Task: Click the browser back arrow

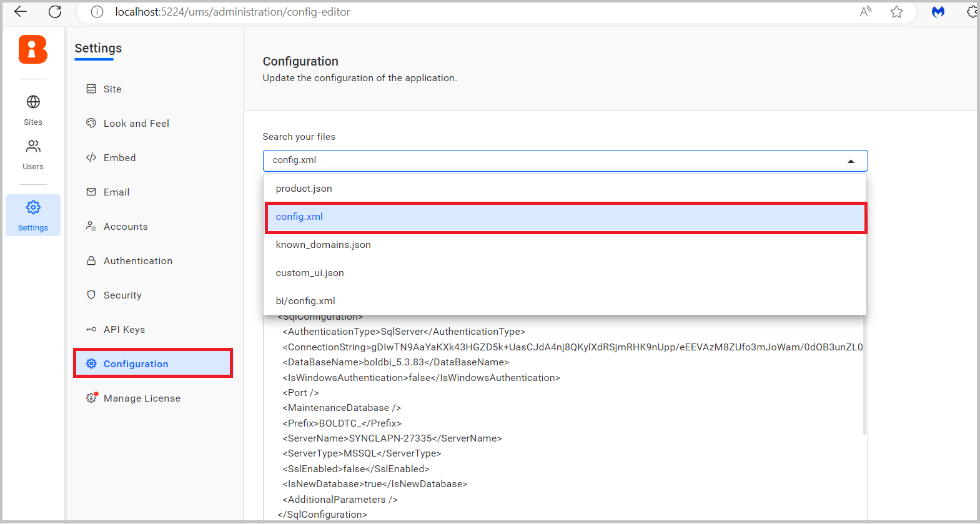Action: (21, 11)
